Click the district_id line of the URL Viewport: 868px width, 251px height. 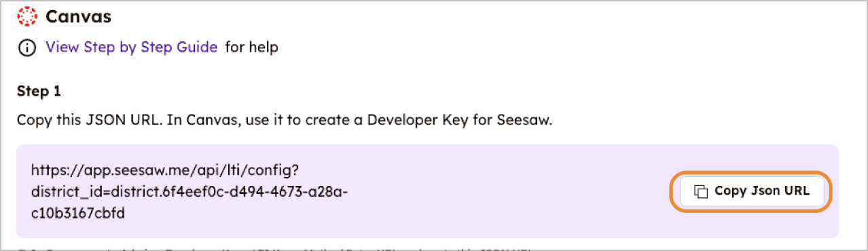coord(189,191)
